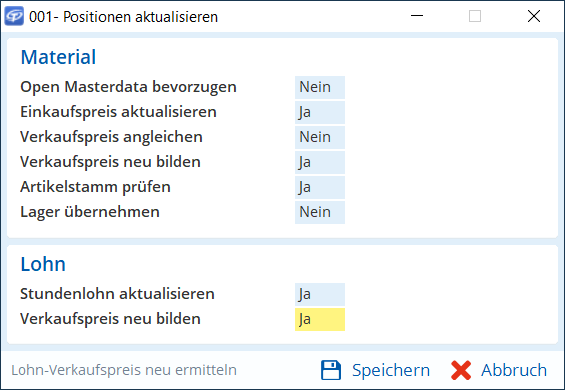Click the blue floppy disk save icon
The height and width of the screenshot is (390, 565).
click(x=331, y=370)
